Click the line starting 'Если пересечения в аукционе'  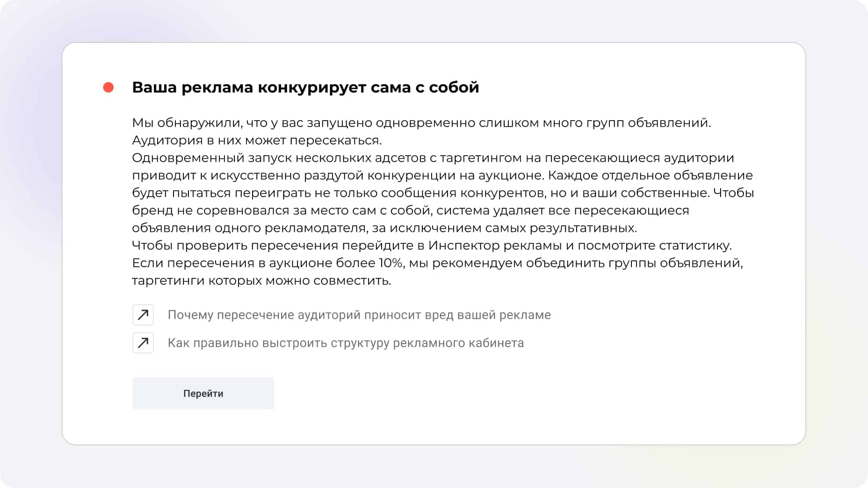[x=437, y=263]
